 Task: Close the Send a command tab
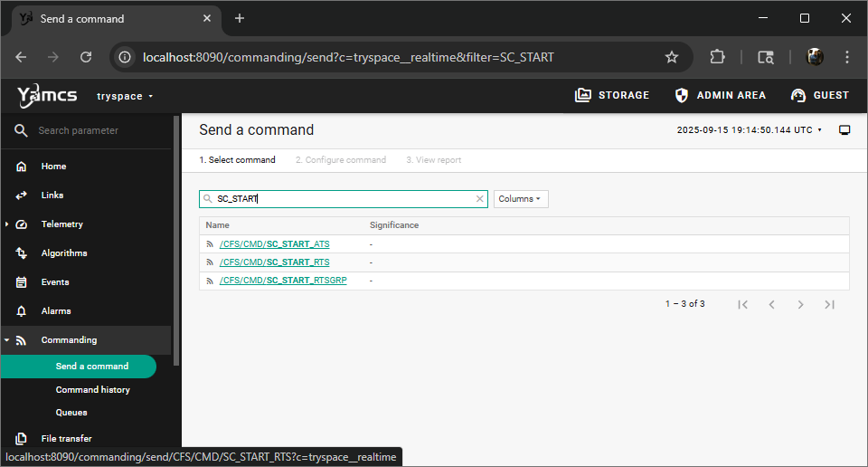pos(207,18)
